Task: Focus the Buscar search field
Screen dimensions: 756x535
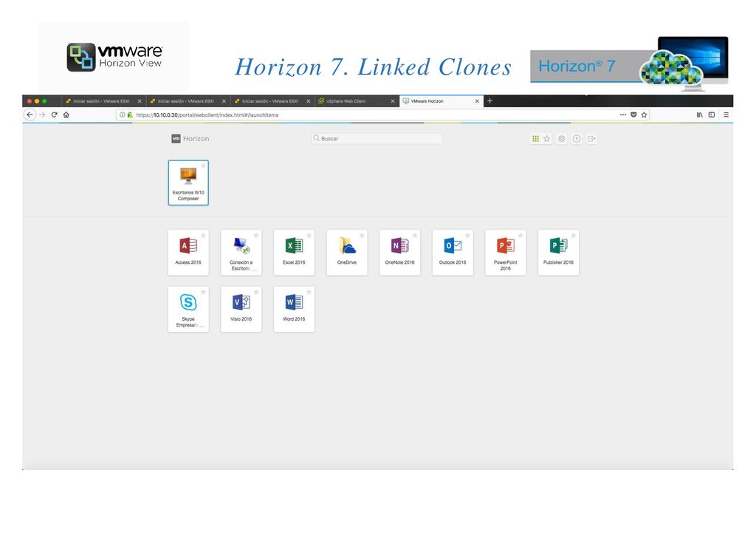Action: coord(377,138)
